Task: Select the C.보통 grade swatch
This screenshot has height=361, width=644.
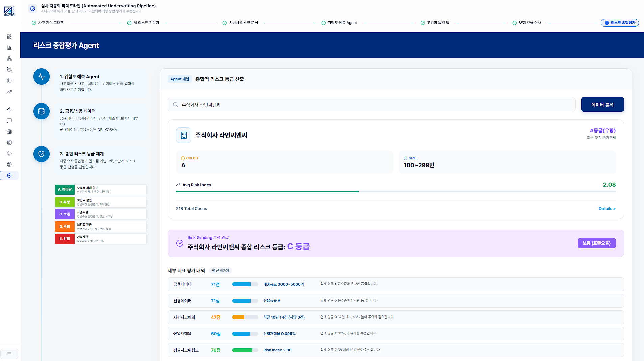Action: click(65, 214)
